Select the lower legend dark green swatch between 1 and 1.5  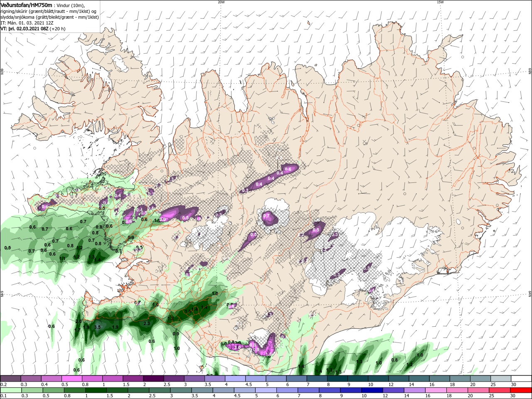(96, 390)
